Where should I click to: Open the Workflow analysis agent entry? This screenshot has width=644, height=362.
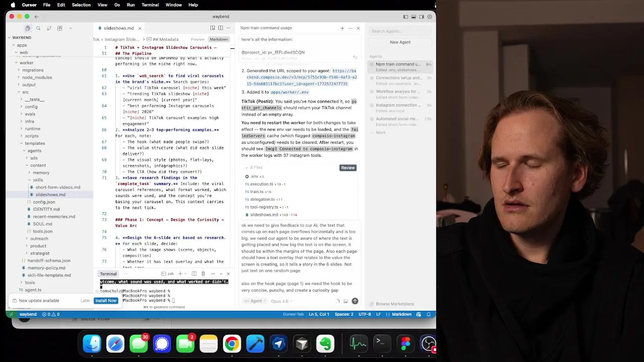(401, 94)
